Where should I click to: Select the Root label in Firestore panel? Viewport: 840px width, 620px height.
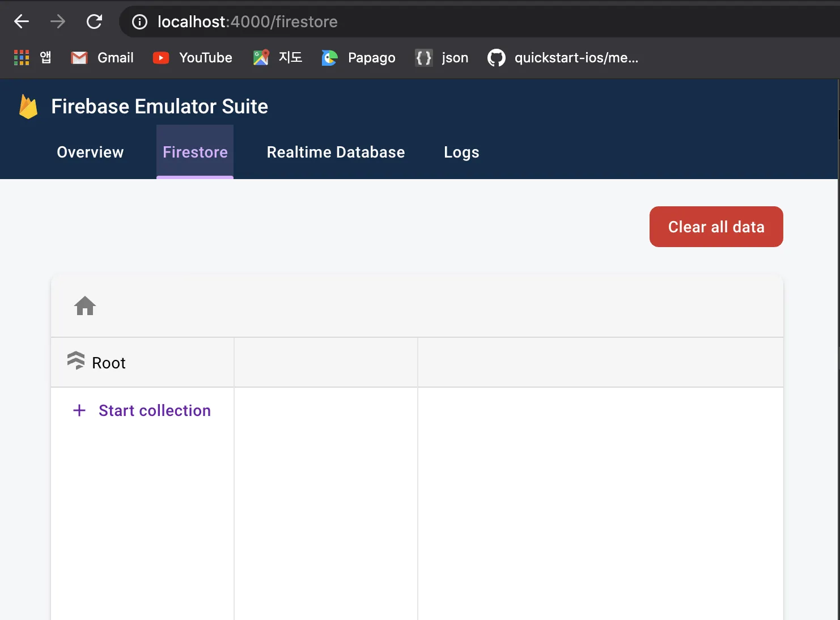pyautogui.click(x=109, y=363)
